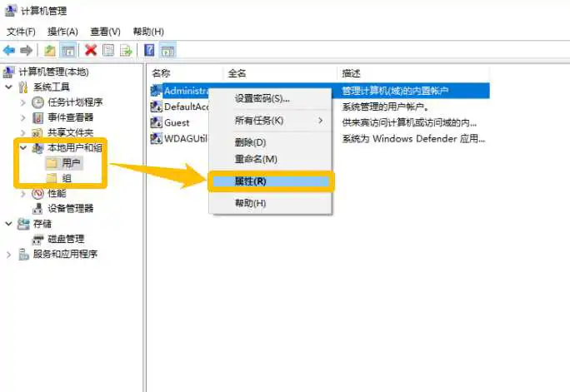The image size is (570, 392).
Task: Expand the 任务计划程序 node
Action: coord(23,102)
